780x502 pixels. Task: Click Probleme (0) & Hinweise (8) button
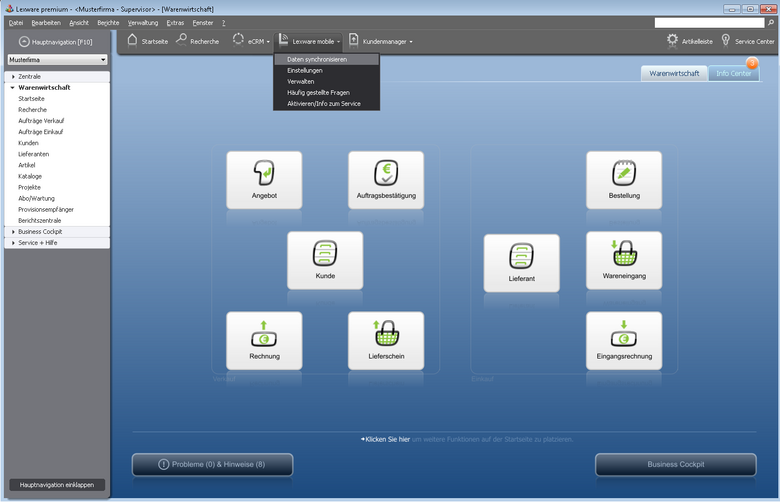[212, 464]
